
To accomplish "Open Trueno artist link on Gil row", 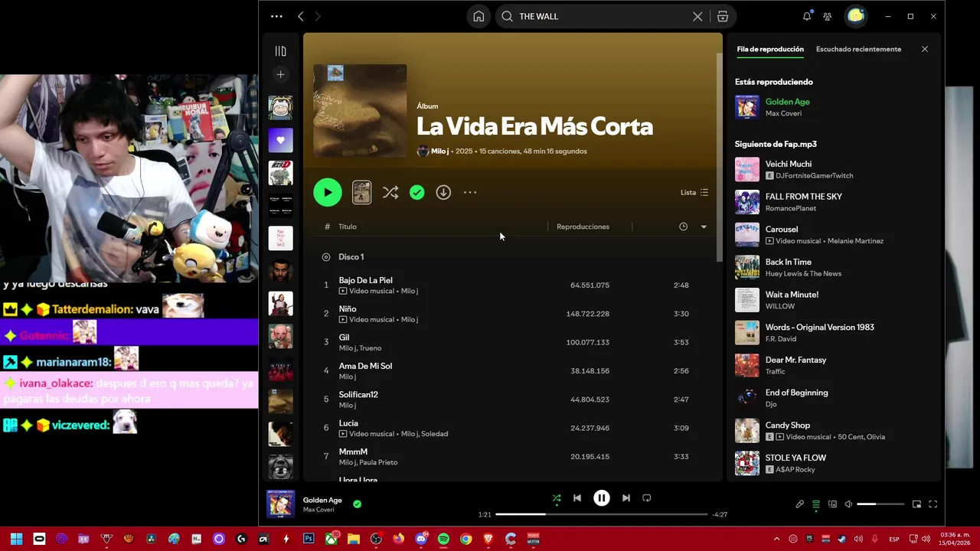I will (371, 348).
